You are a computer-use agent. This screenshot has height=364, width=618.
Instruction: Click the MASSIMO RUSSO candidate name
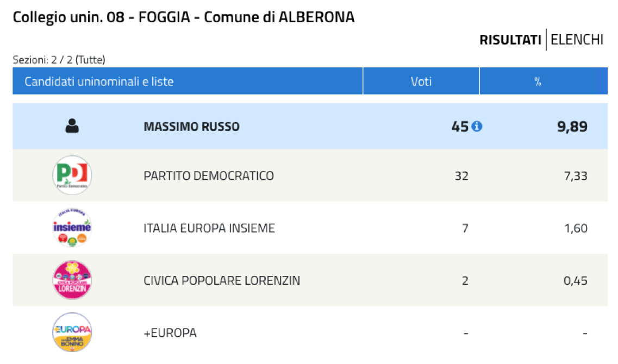(191, 127)
